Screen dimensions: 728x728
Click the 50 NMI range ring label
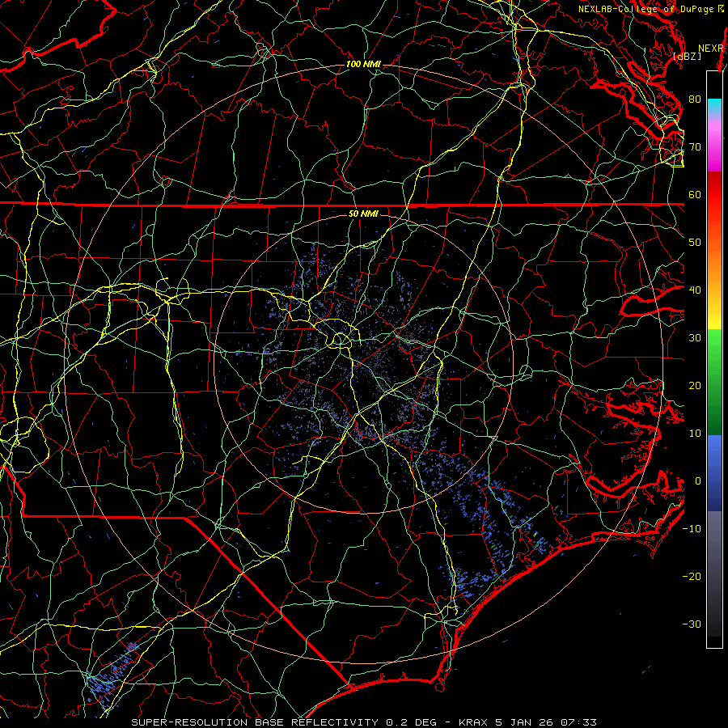pyautogui.click(x=363, y=214)
